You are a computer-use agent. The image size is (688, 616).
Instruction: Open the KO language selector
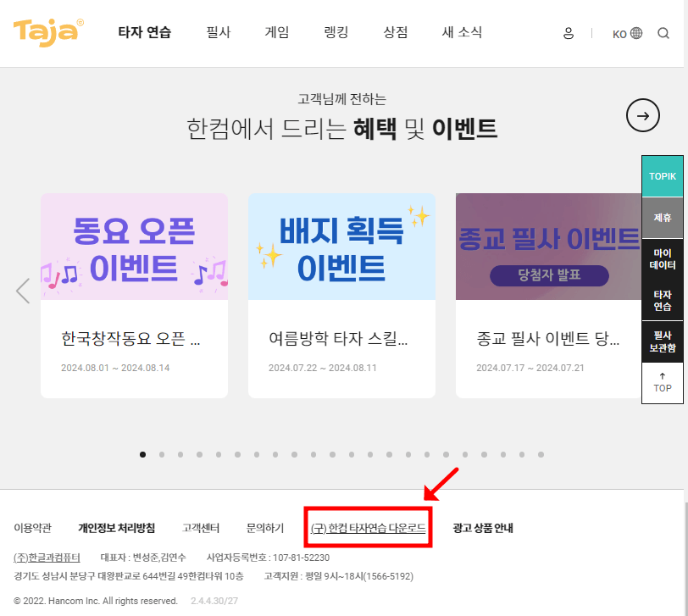click(x=625, y=32)
